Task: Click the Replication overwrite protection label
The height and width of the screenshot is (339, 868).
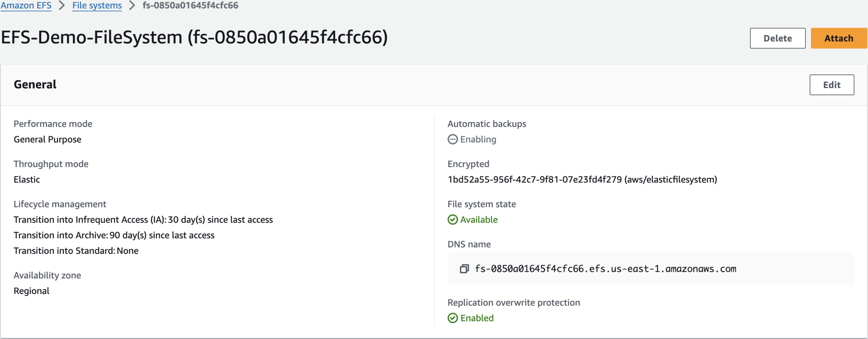Action: [514, 303]
